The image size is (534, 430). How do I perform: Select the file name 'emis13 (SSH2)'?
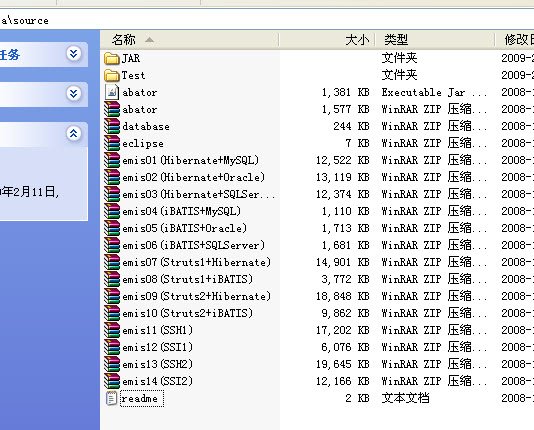(158, 365)
